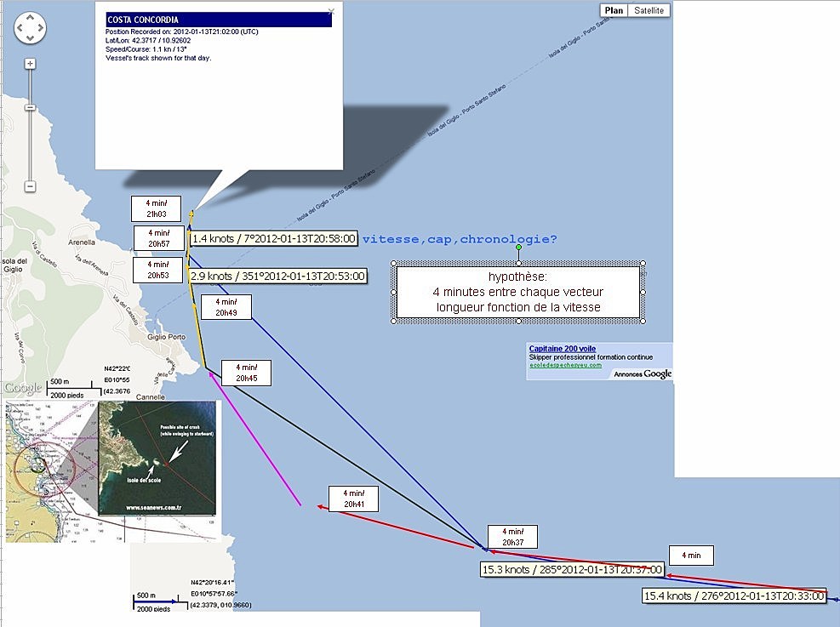This screenshot has width=840, height=627.
Task: Close the Costa Concordia info popup
Action: [331, 13]
